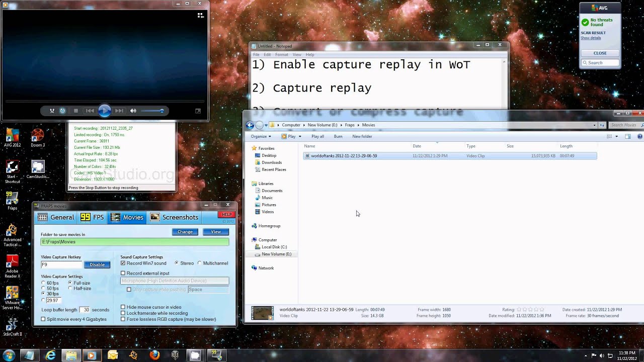
Task: Click CLOSE in AVG scan result
Action: (x=600, y=53)
